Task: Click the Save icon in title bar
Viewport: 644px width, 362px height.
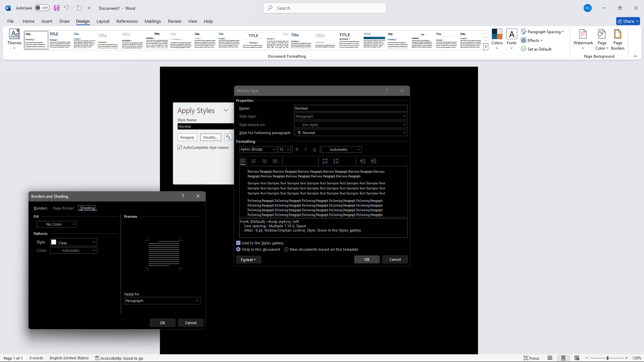Action: point(57,8)
